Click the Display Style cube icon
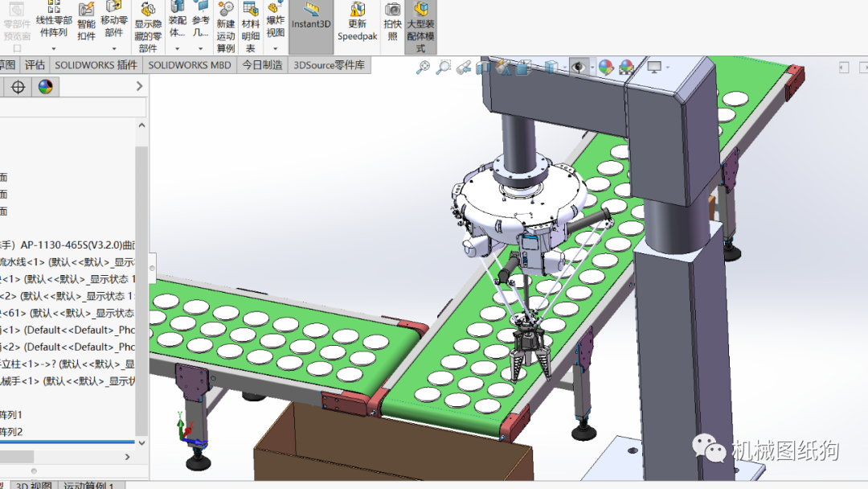The image size is (868, 489). click(551, 68)
